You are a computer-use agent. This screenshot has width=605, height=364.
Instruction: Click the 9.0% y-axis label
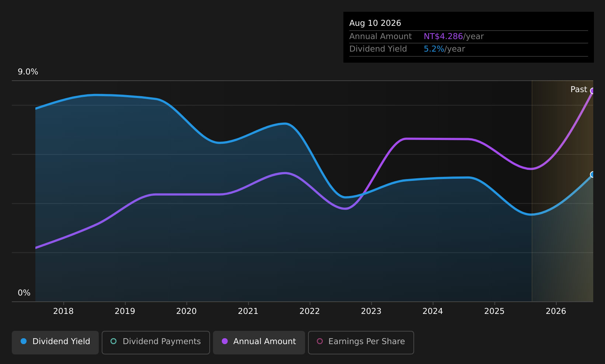pyautogui.click(x=28, y=72)
